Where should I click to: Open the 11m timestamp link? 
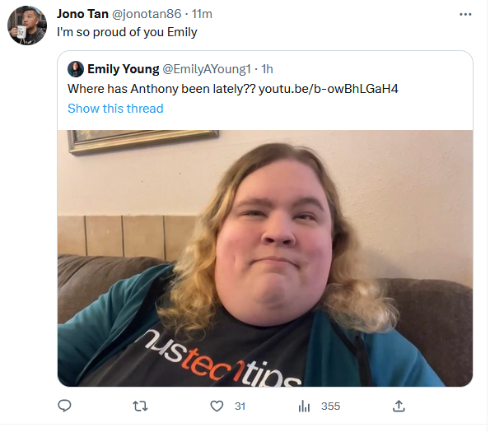coord(202,14)
